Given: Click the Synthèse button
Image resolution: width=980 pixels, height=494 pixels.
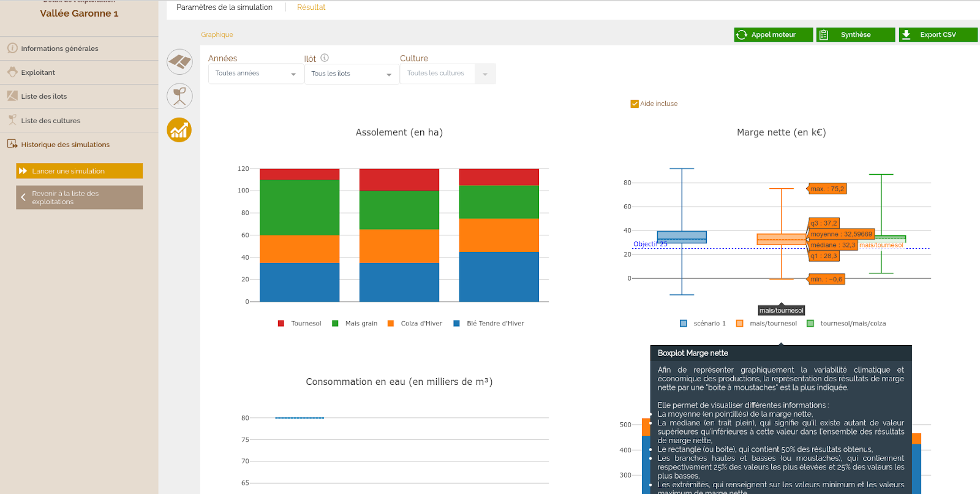Looking at the screenshot, I should (x=856, y=35).
